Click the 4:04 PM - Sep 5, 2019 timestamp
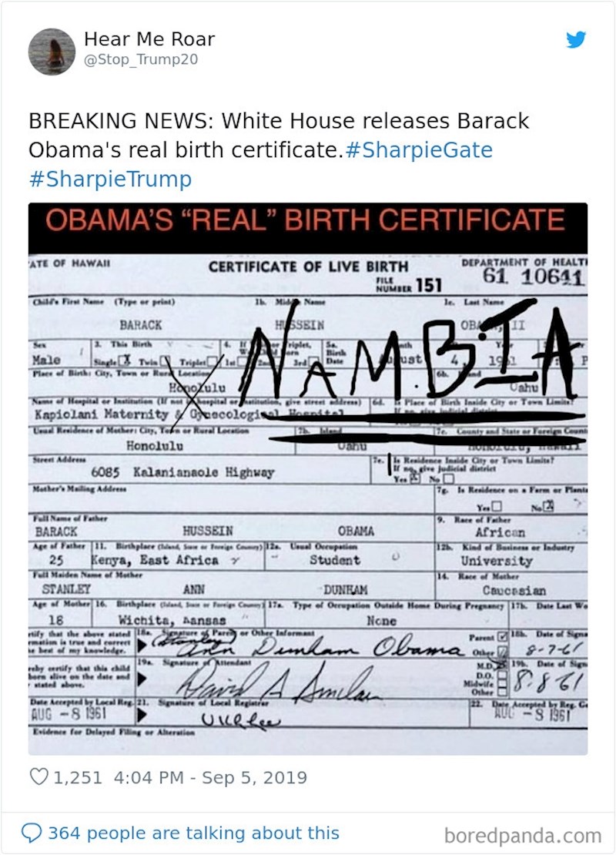Image resolution: width=616 pixels, height=855 pixels. (209, 777)
